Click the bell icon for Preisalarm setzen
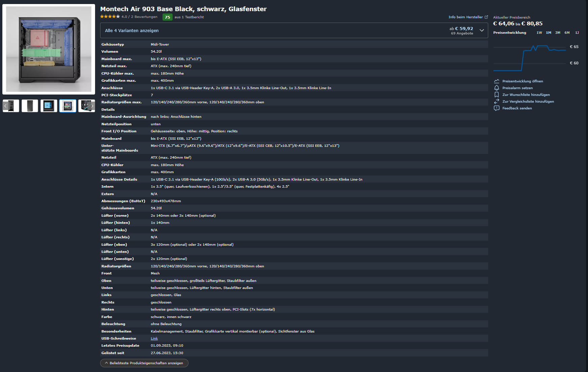Viewport: 588px width, 372px height. point(497,88)
